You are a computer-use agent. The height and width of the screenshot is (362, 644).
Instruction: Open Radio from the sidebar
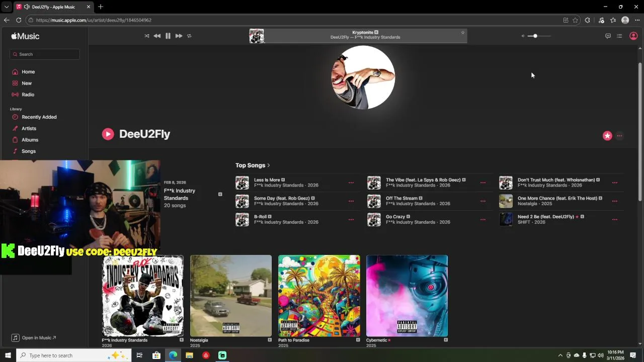(x=28, y=95)
